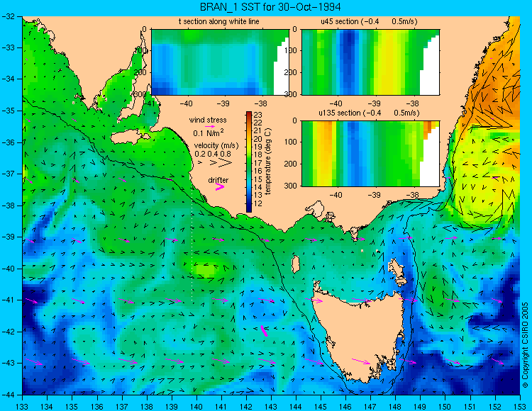Click the 136 longitude axis label
532x411 pixels.
tap(97, 406)
